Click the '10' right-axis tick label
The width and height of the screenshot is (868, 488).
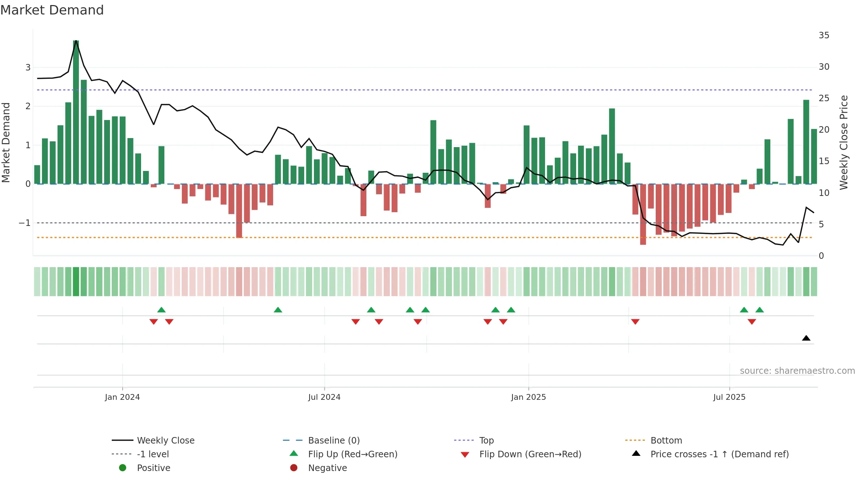[824, 193]
